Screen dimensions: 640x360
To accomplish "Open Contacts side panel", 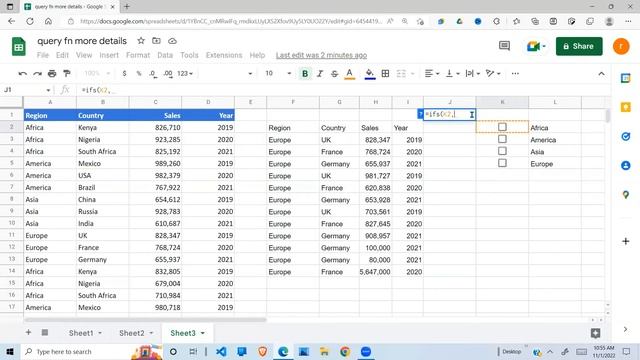I will tap(625, 165).
